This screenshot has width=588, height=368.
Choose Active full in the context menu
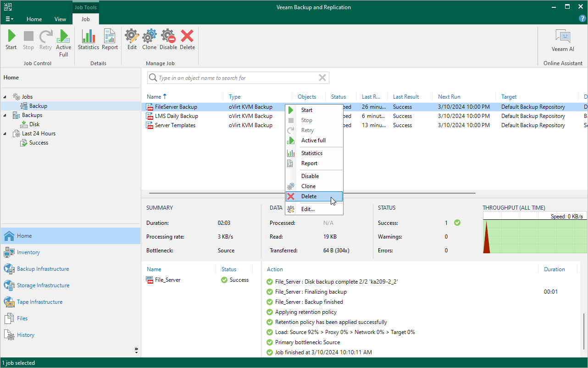(314, 140)
